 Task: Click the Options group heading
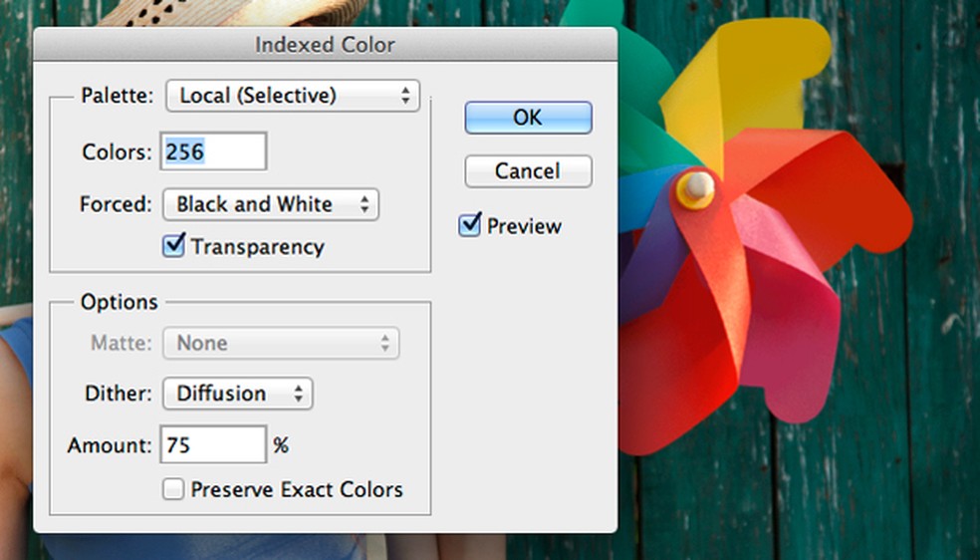click(119, 302)
